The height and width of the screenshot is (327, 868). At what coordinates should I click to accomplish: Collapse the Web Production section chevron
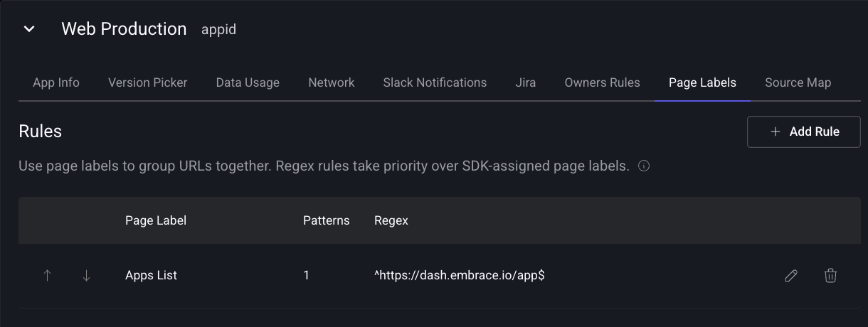point(29,29)
